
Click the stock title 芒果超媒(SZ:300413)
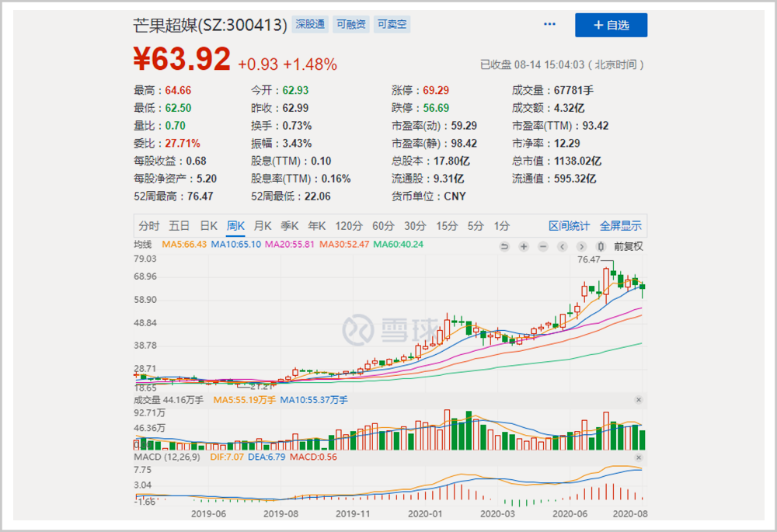[x=210, y=25]
